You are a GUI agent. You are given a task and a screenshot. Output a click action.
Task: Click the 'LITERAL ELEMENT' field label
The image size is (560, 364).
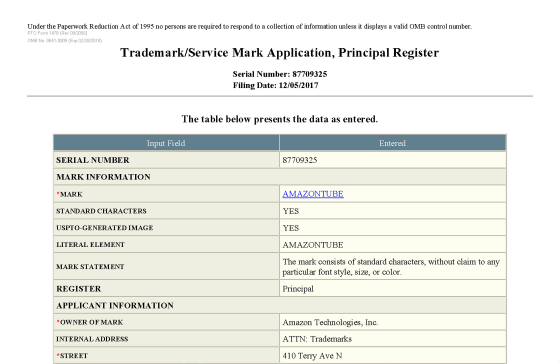(x=90, y=245)
